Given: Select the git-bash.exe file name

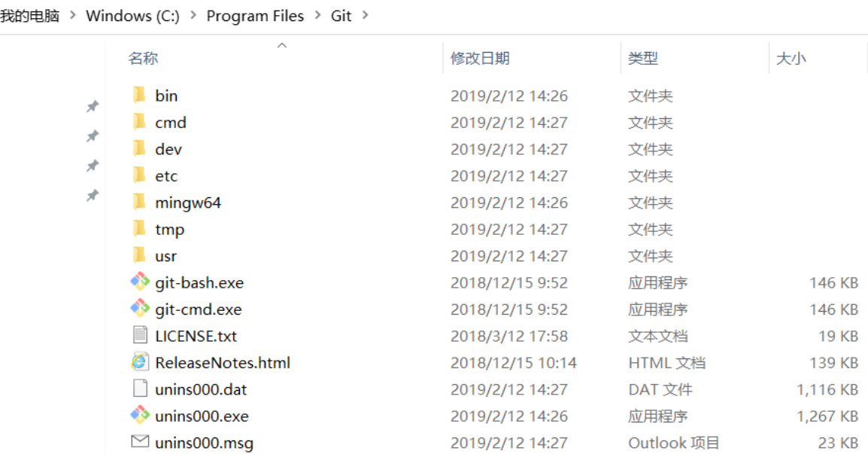Looking at the screenshot, I should [199, 282].
